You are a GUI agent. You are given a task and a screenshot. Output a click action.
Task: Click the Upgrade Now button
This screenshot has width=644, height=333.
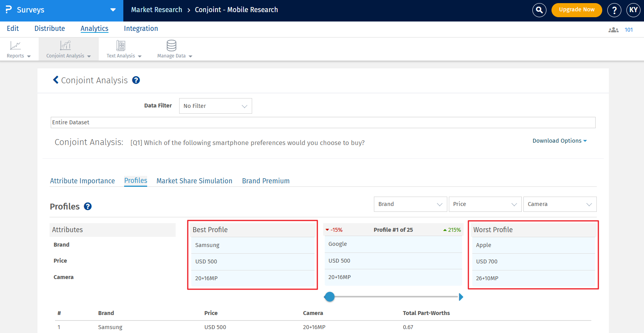click(x=577, y=10)
